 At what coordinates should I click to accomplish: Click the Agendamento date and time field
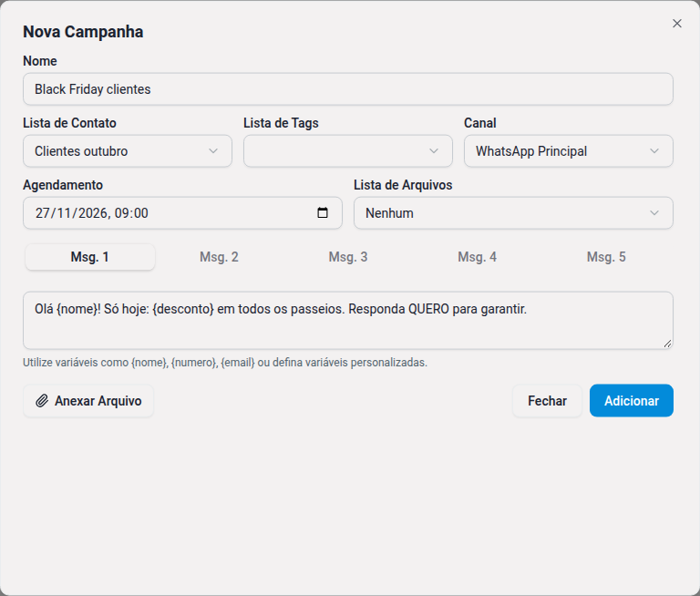(x=182, y=213)
